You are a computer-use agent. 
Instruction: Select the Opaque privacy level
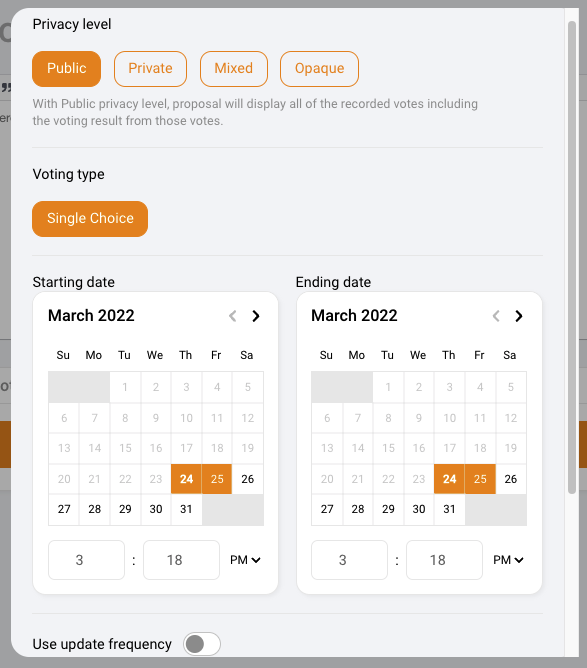[x=319, y=69]
